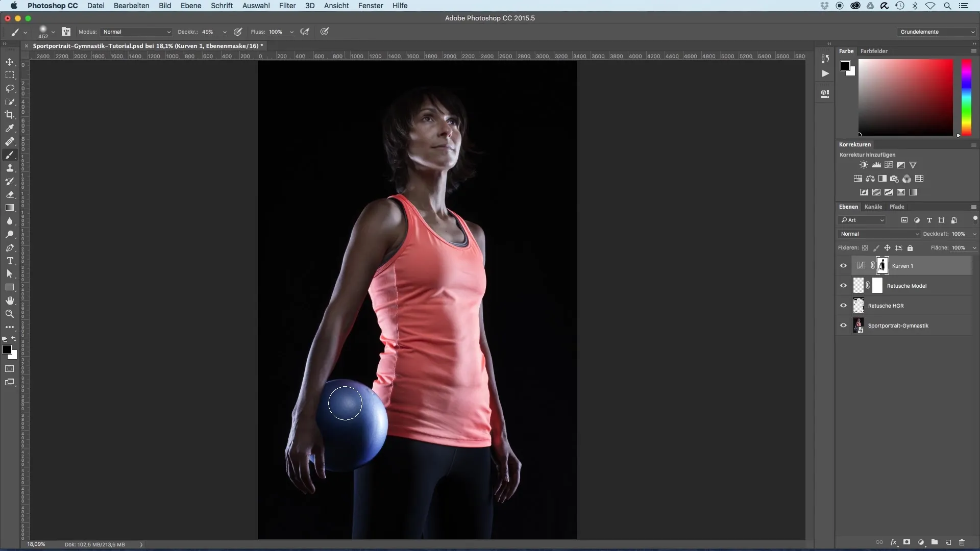Open the Fläche fill dropdown
This screenshot has height=551, width=980.
[974, 248]
